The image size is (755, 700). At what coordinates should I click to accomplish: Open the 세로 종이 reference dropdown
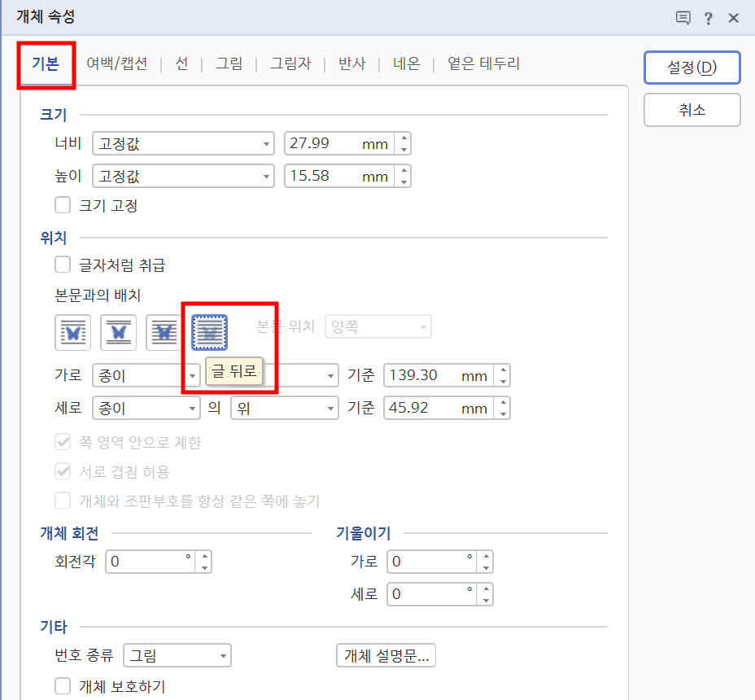pos(146,408)
